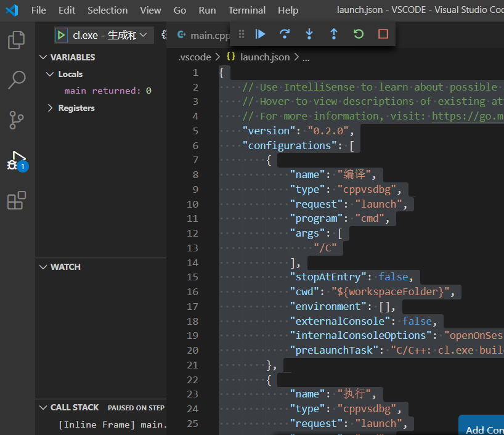Image resolution: width=504 pixels, height=435 pixels.
Task: Open the cl.exe debug configuration dropdown
Action: pos(110,35)
